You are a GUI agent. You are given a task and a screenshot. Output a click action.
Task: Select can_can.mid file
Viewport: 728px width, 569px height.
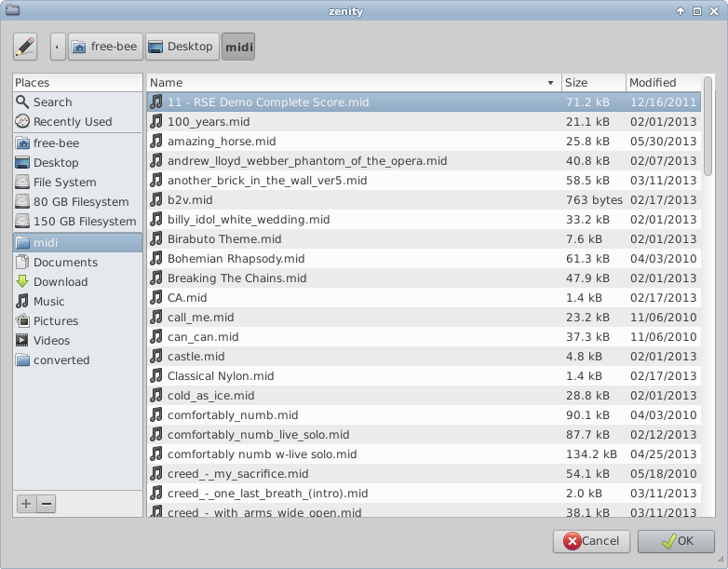(x=424, y=337)
